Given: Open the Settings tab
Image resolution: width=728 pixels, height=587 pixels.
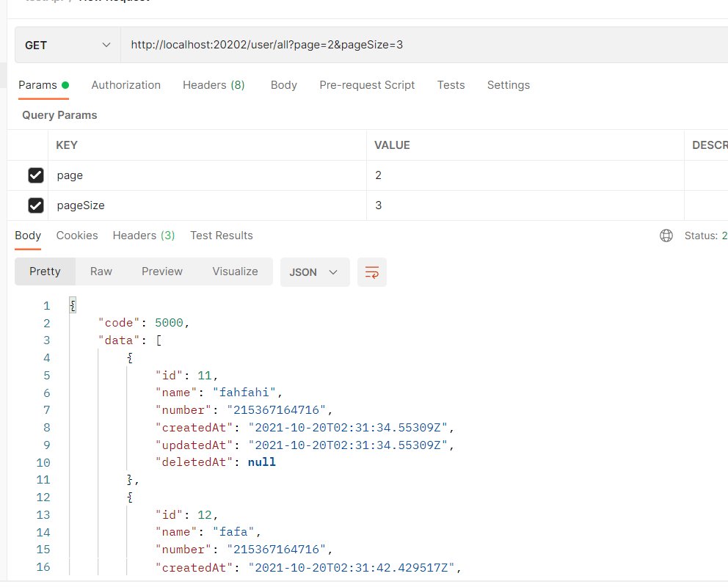Looking at the screenshot, I should [509, 85].
